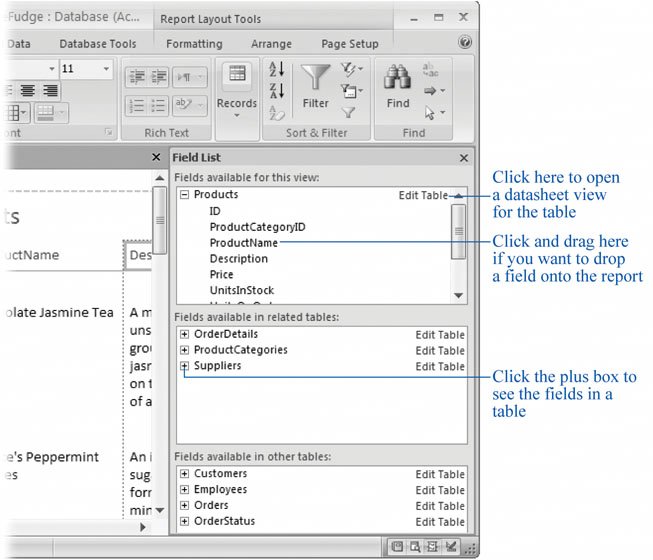
Task: Click Layout View icon in status bar
Action: tap(433, 546)
